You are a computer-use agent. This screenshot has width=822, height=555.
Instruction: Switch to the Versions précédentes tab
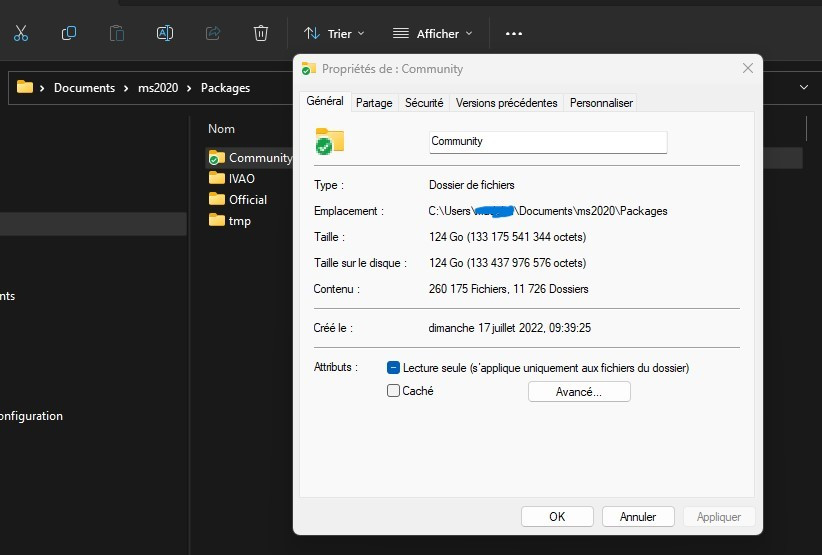(506, 103)
